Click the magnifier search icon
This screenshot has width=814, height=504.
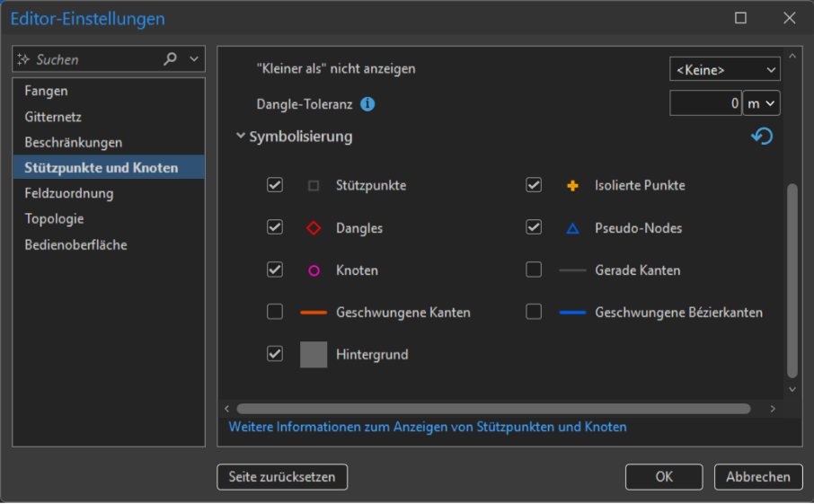170,58
